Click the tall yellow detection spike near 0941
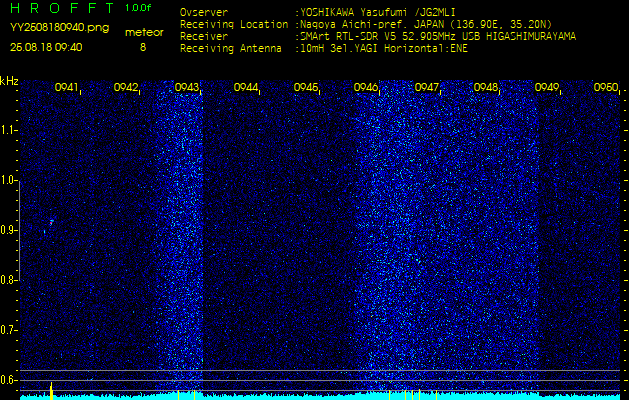 click(51, 391)
